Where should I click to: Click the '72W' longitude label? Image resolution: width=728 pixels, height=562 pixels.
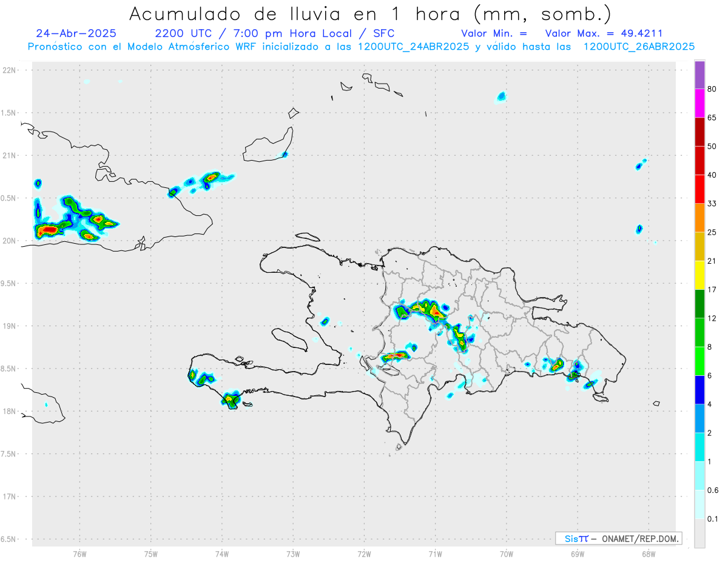[364, 554]
